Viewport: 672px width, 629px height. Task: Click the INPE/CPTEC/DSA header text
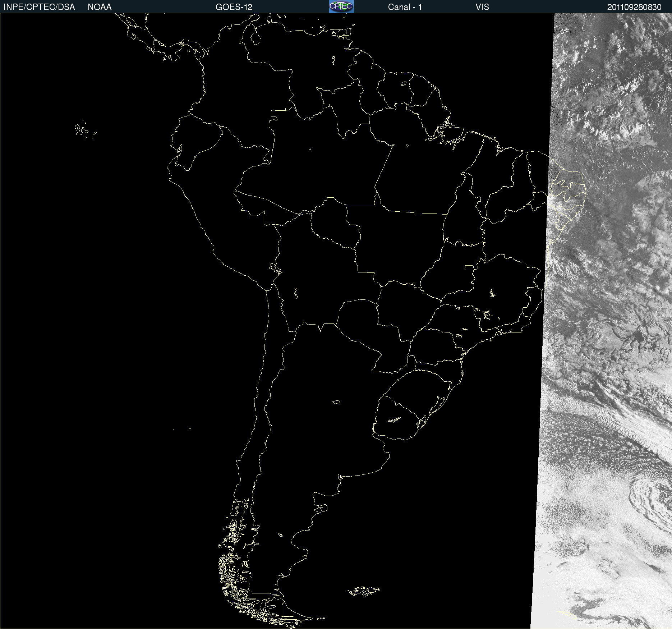(39, 7)
